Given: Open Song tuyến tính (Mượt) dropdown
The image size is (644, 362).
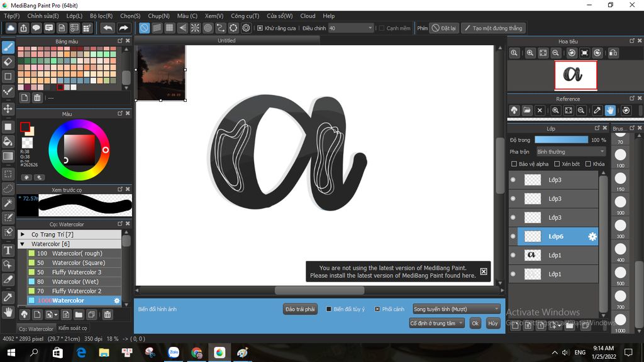Looking at the screenshot, I should click(x=456, y=309).
